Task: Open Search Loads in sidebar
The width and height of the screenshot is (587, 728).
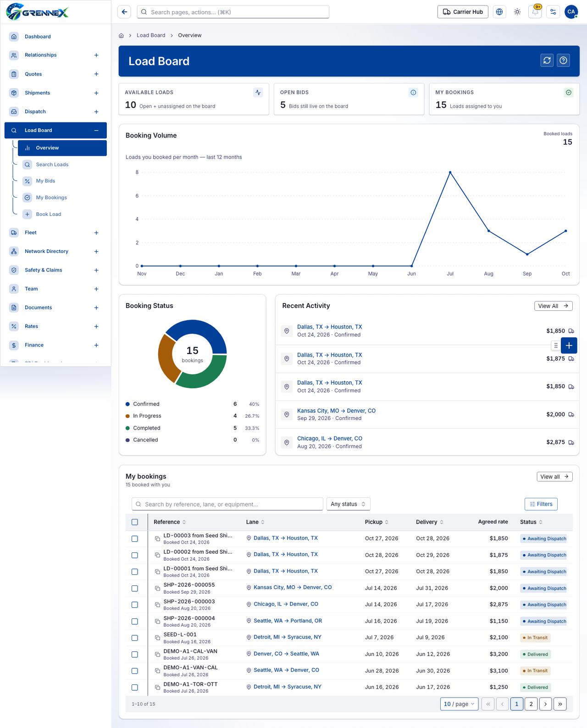Action: point(62,165)
